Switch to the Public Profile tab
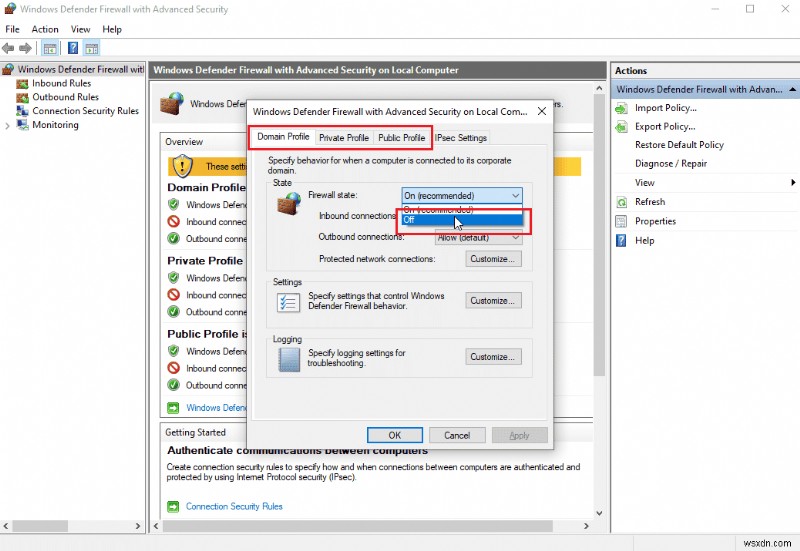800x551 pixels. tap(402, 138)
